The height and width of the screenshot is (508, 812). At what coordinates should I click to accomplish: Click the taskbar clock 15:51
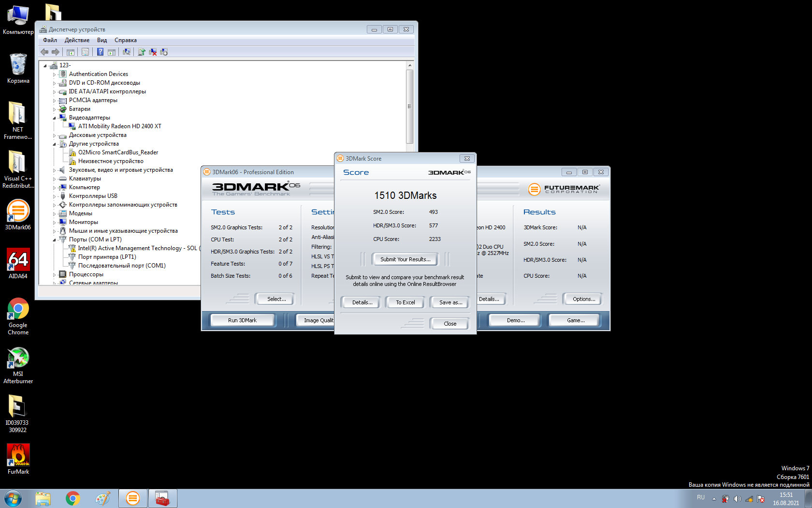[786, 495]
